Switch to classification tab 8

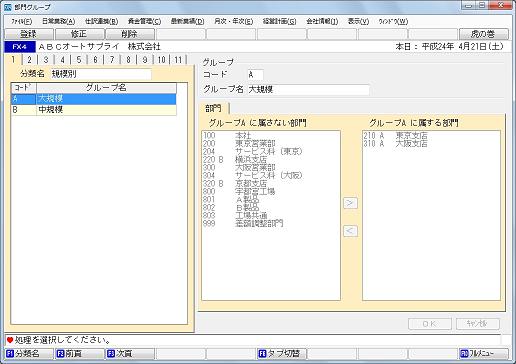128,60
